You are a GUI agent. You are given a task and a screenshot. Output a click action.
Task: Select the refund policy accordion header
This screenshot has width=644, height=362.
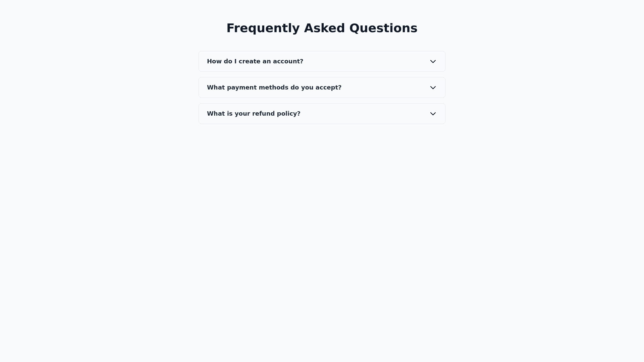coord(322,114)
